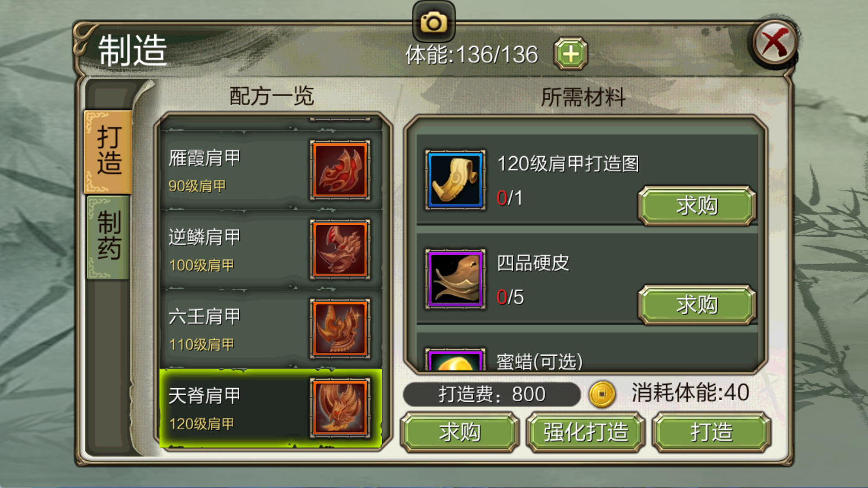
Task: Select the 六壬肩甲 armor icon
Action: pos(340,329)
